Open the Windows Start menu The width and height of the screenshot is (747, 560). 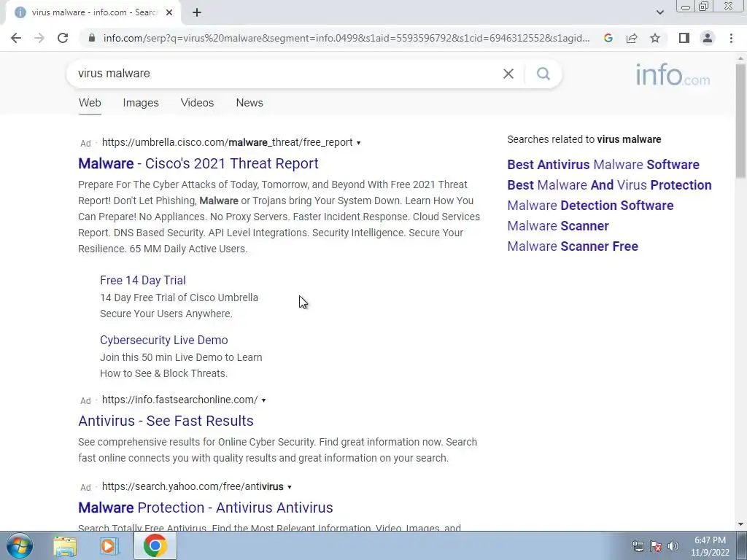(20, 545)
